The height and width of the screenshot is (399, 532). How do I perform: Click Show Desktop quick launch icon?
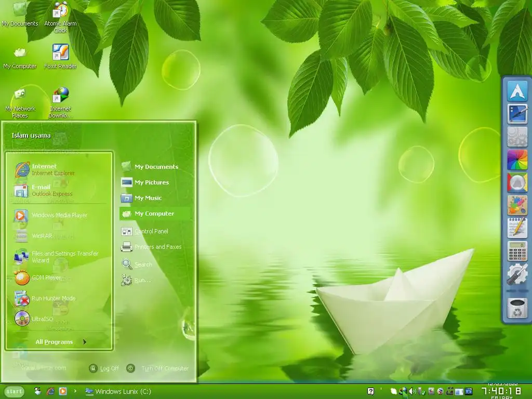pos(37,391)
